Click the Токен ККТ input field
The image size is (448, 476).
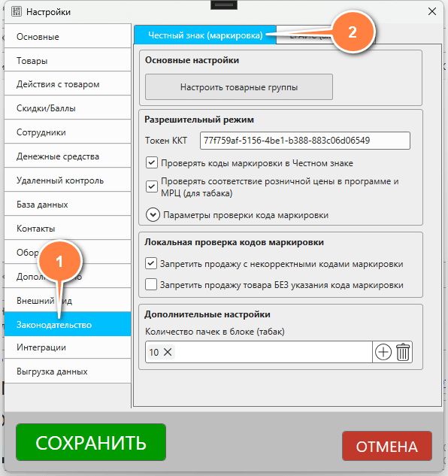pos(305,141)
